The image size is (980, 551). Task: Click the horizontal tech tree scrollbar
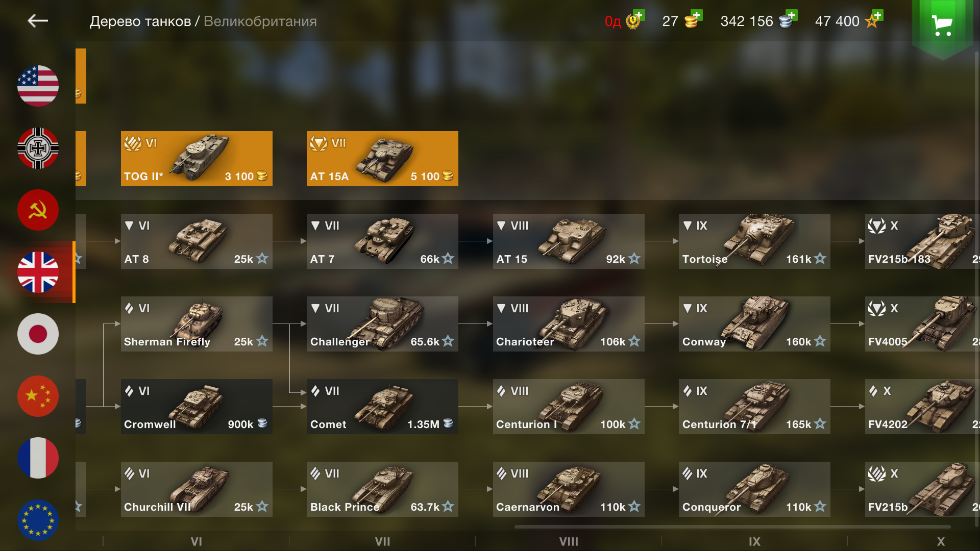(x=732, y=527)
